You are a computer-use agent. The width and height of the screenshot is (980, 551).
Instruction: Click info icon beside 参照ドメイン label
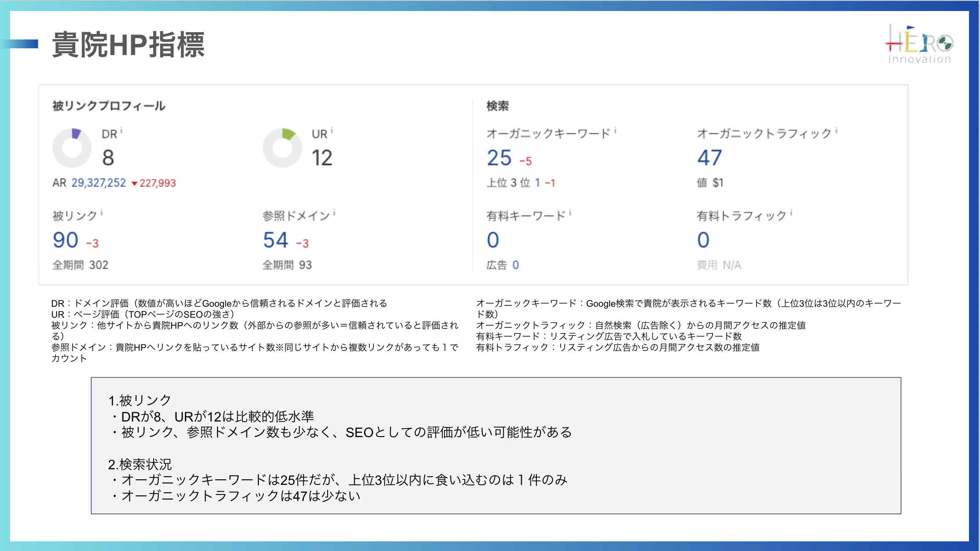click(x=334, y=213)
